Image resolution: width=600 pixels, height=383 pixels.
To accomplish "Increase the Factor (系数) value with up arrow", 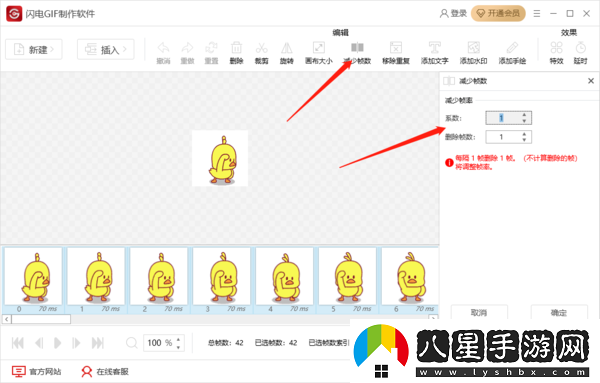I will pos(525,115).
